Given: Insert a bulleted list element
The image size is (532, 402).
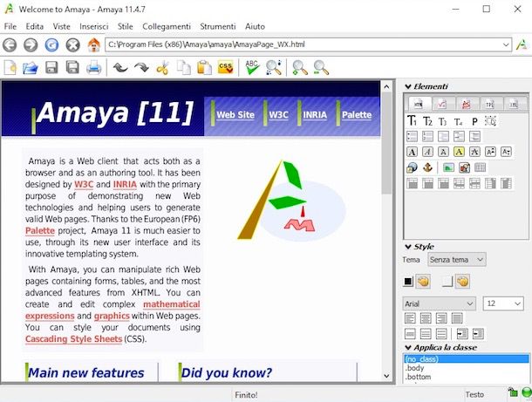Looking at the screenshot, I should pos(412,136).
